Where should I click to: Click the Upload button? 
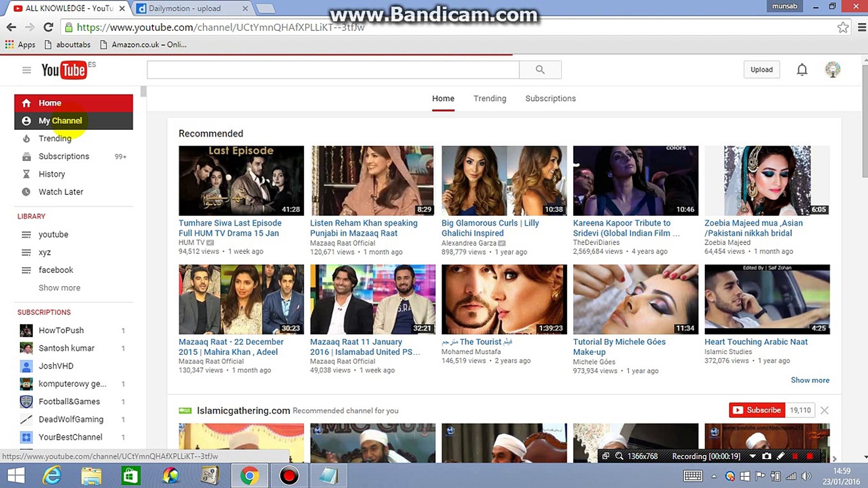point(761,70)
